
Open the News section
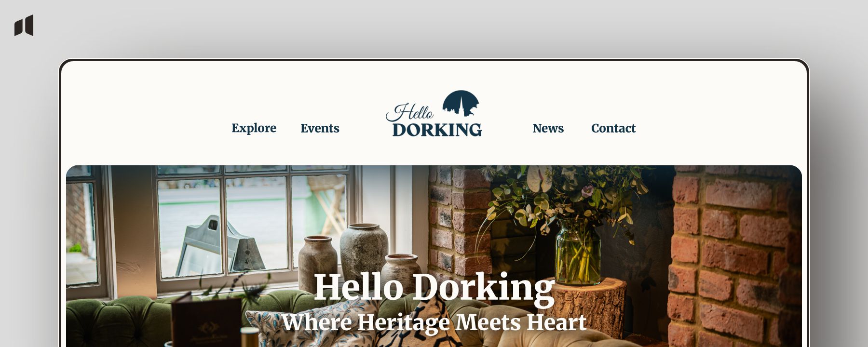click(548, 128)
